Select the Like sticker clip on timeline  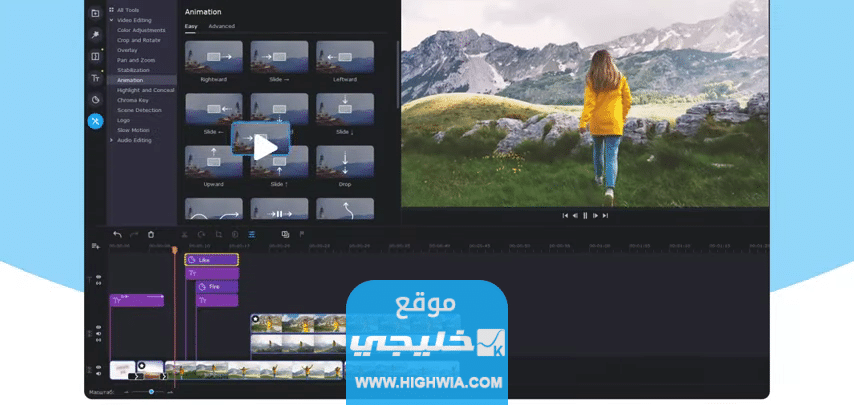(x=211, y=260)
